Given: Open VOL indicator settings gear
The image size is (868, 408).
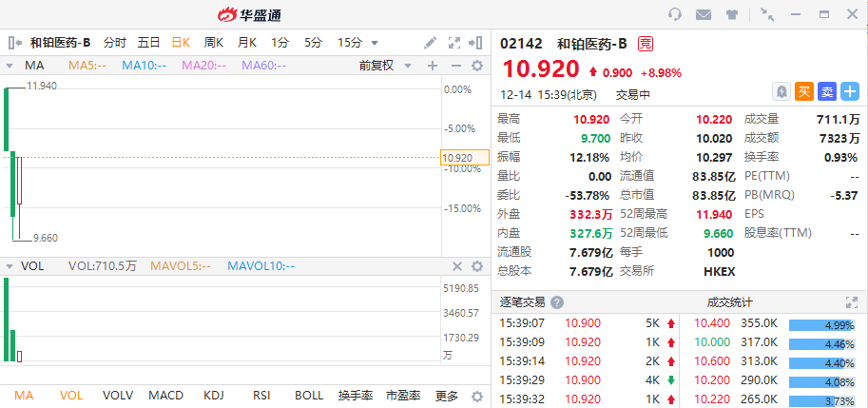Looking at the screenshot, I should [477, 266].
